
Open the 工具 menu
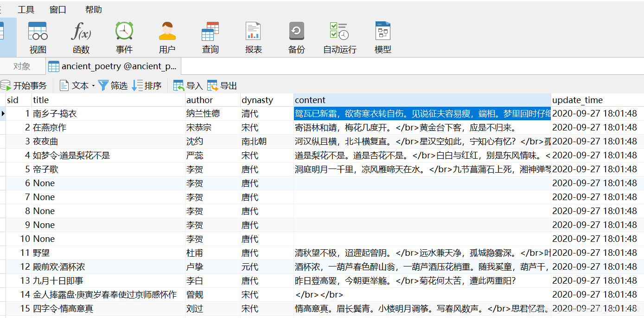[26, 10]
